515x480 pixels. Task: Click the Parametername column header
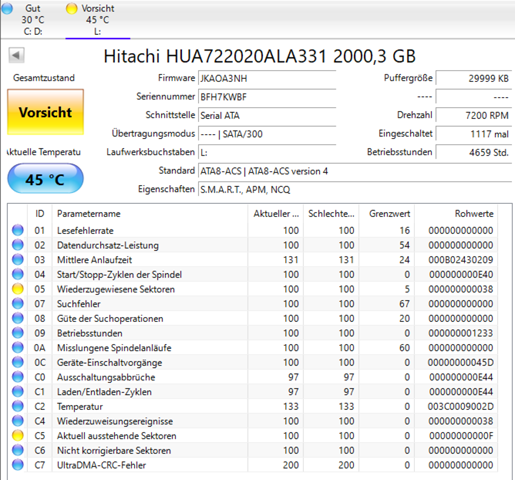150,213
